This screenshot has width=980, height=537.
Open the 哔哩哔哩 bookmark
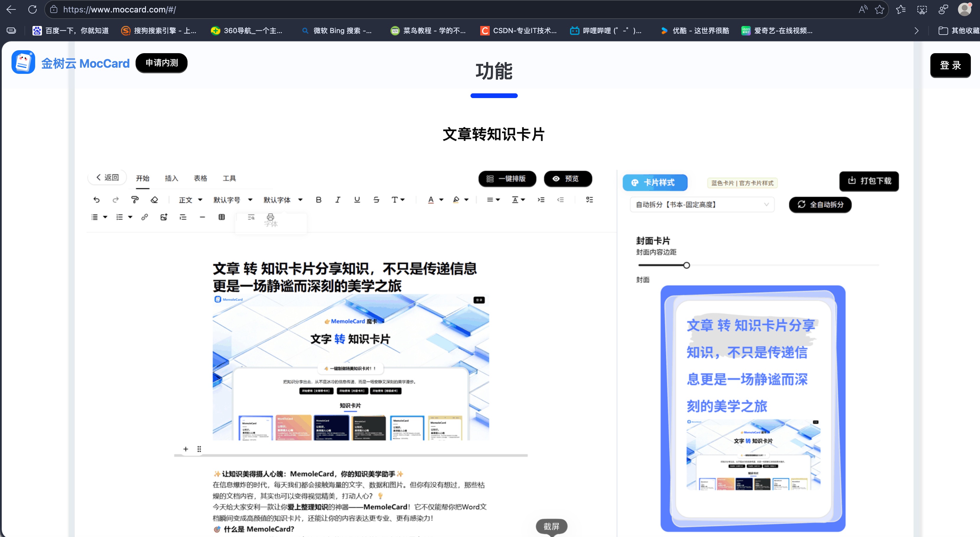point(606,30)
